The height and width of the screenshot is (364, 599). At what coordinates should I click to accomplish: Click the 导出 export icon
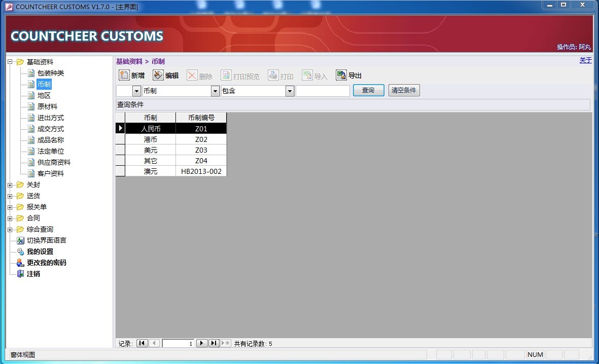tap(341, 75)
